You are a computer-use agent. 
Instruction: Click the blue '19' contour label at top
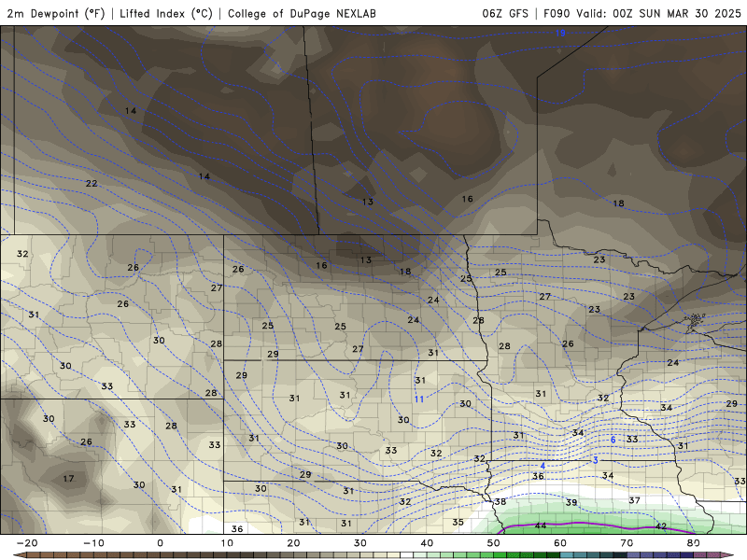560,33
